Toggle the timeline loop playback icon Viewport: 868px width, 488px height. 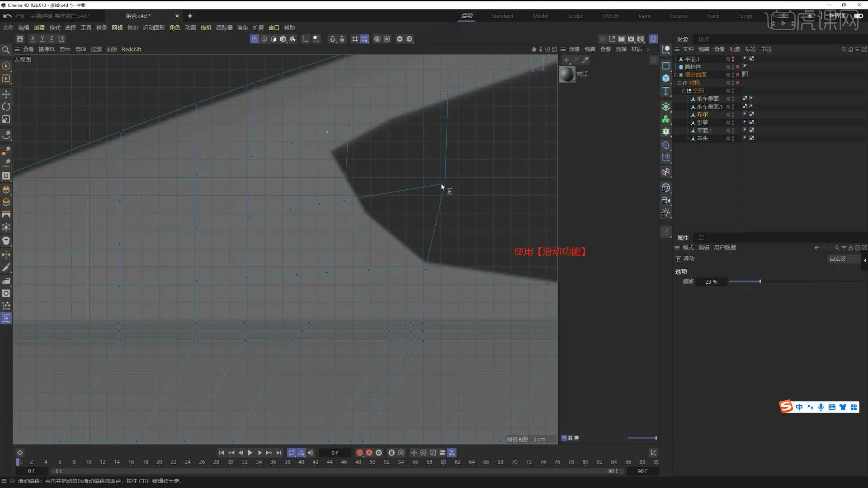(x=292, y=453)
